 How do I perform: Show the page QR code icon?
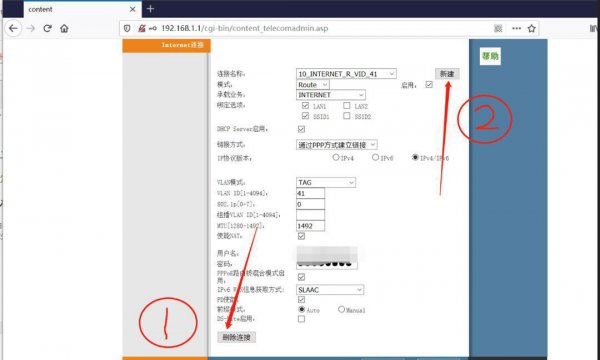click(x=498, y=28)
